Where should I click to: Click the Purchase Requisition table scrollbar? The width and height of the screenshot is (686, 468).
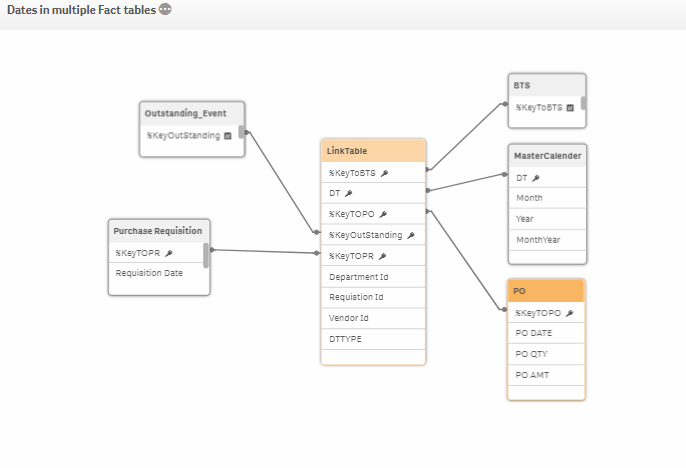tap(206, 256)
